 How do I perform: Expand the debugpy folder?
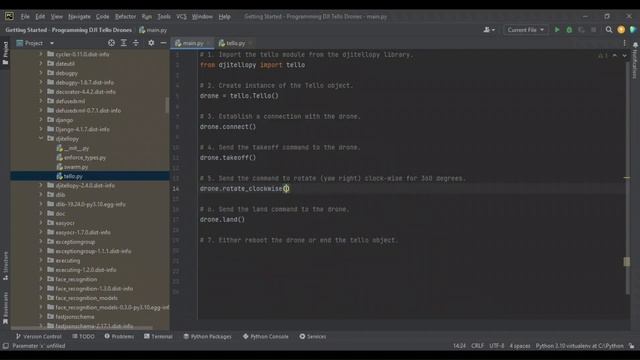(x=41, y=73)
